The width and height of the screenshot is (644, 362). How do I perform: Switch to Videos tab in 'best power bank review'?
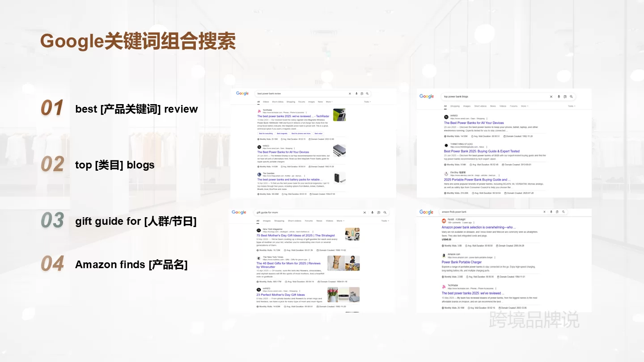pos(266,101)
